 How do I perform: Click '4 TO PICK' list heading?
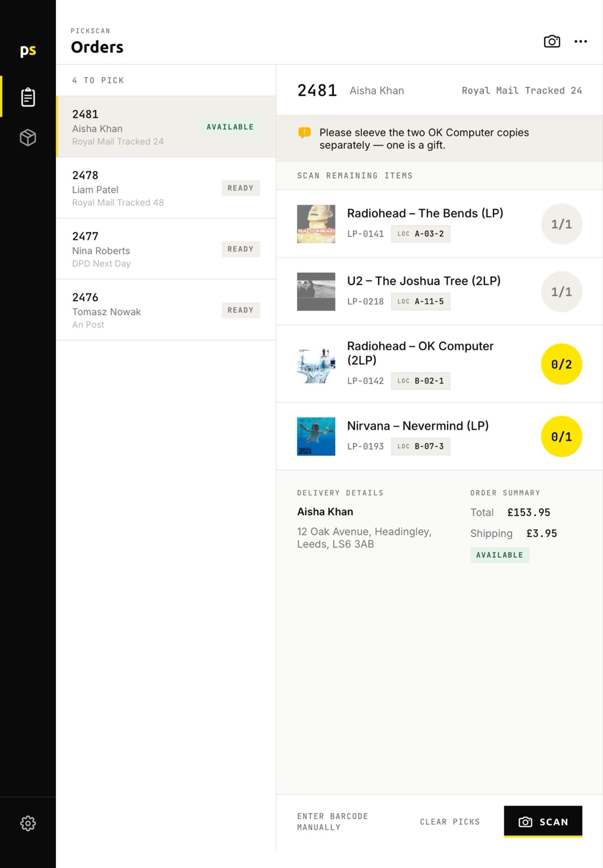[98, 80]
